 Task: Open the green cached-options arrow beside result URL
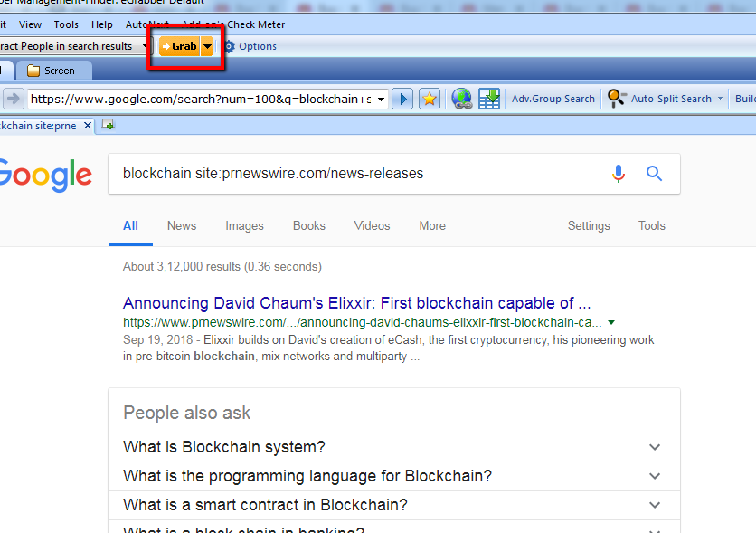611,322
